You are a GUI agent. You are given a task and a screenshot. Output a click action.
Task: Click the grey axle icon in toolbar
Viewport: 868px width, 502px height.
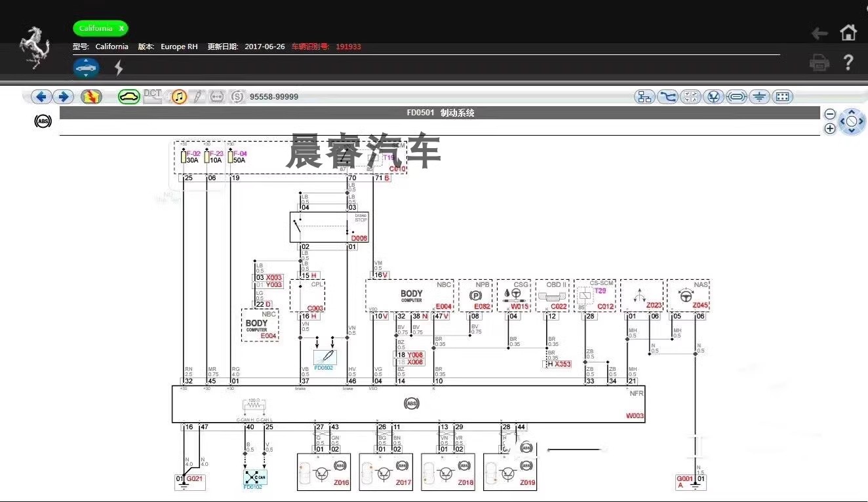point(217,97)
